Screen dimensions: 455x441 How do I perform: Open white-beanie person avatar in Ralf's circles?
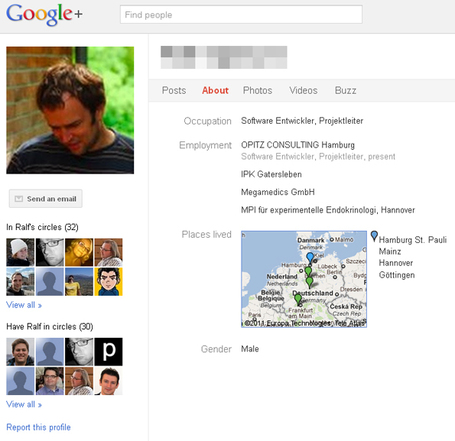(x=20, y=252)
